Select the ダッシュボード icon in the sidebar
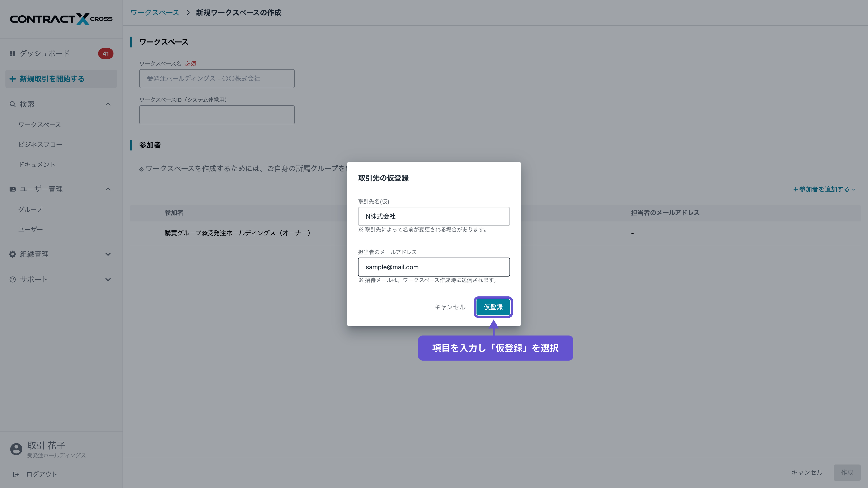868x488 pixels. 12,53
